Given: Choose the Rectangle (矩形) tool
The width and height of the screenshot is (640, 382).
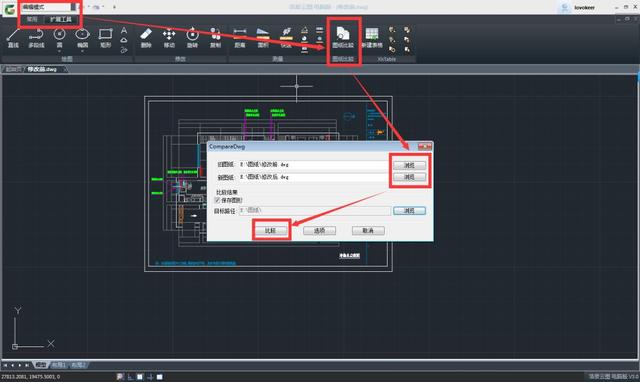Looking at the screenshot, I should click(x=105, y=38).
